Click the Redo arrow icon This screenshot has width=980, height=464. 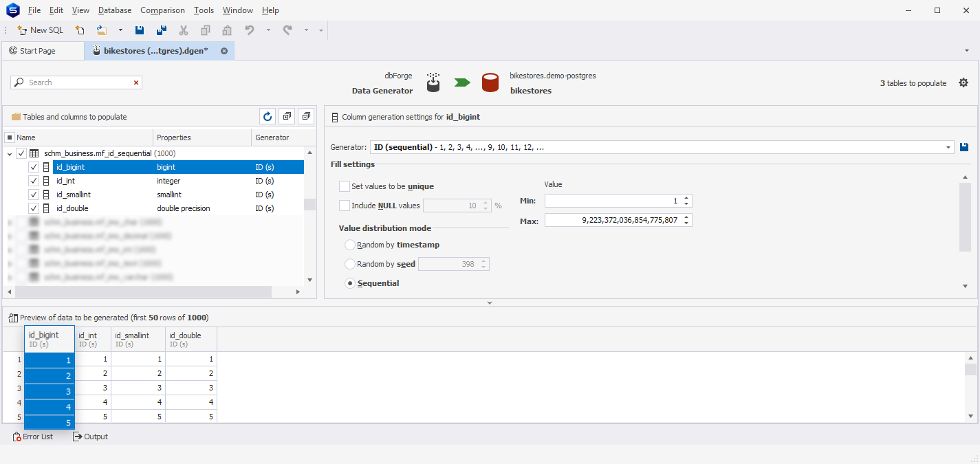point(287,30)
